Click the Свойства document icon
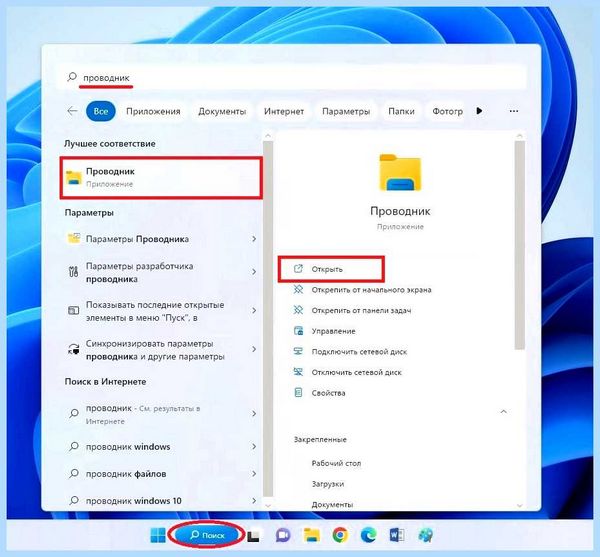The height and width of the screenshot is (557, 600). (298, 393)
